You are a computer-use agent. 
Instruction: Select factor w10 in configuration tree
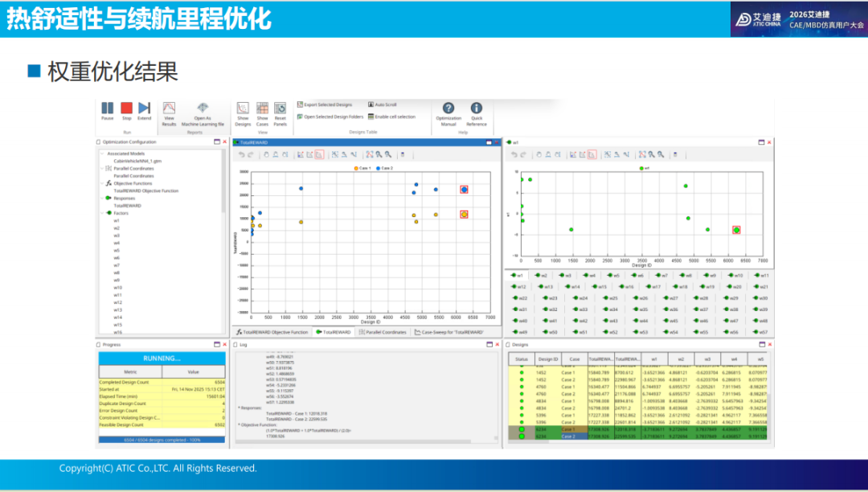click(118, 287)
